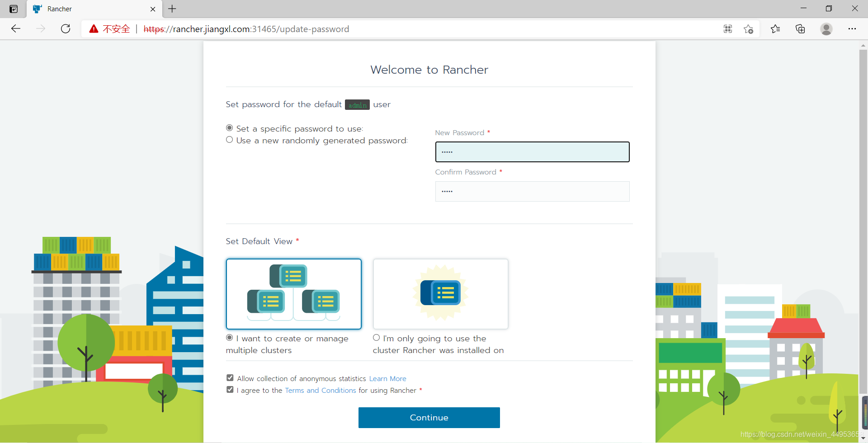
Task: Add this page to favorites
Action: point(748,29)
